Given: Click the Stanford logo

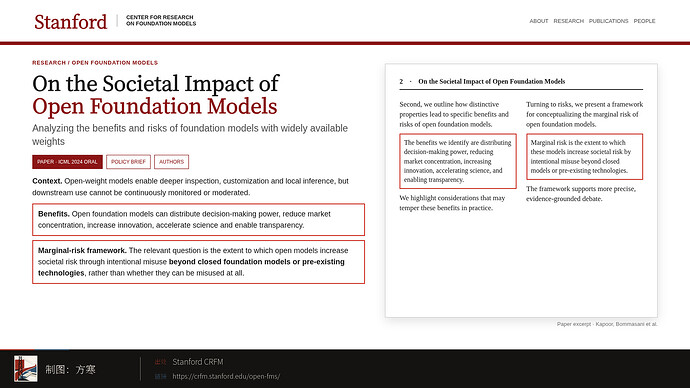Looking at the screenshot, I should pyautogui.click(x=70, y=22).
